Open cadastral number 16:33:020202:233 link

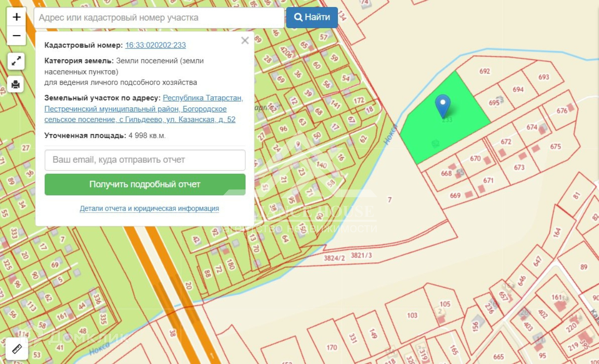[x=155, y=45]
